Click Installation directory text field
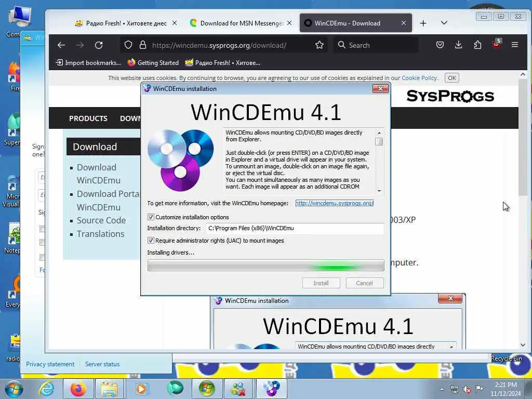The width and height of the screenshot is (532, 399). coord(295,228)
